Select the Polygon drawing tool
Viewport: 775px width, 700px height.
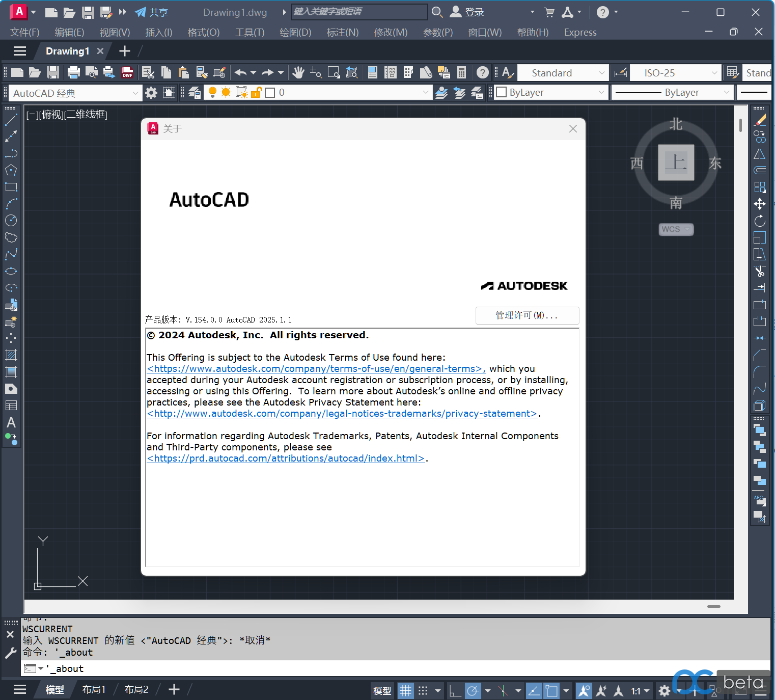(11, 170)
